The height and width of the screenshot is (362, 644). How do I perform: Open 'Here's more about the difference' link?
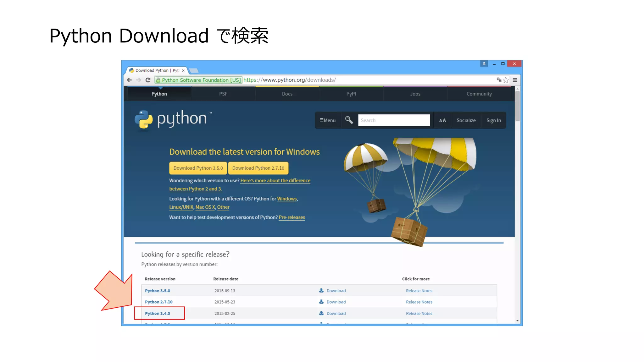click(x=275, y=181)
